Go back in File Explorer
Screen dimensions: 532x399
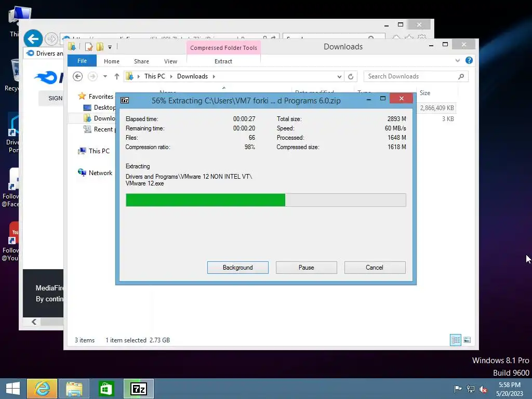pyautogui.click(x=78, y=76)
